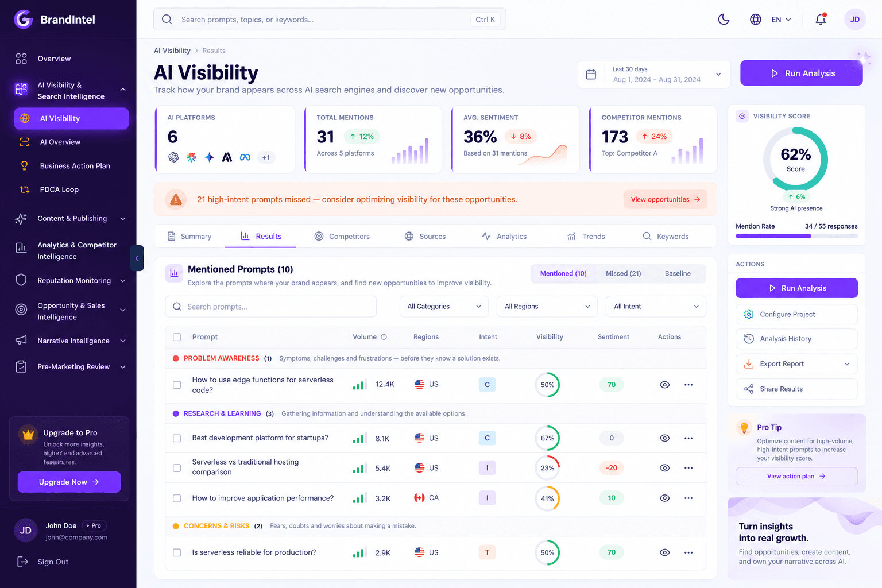Screen dimensions: 882x588
Task: Open notifications bell icon
Action: pos(821,19)
